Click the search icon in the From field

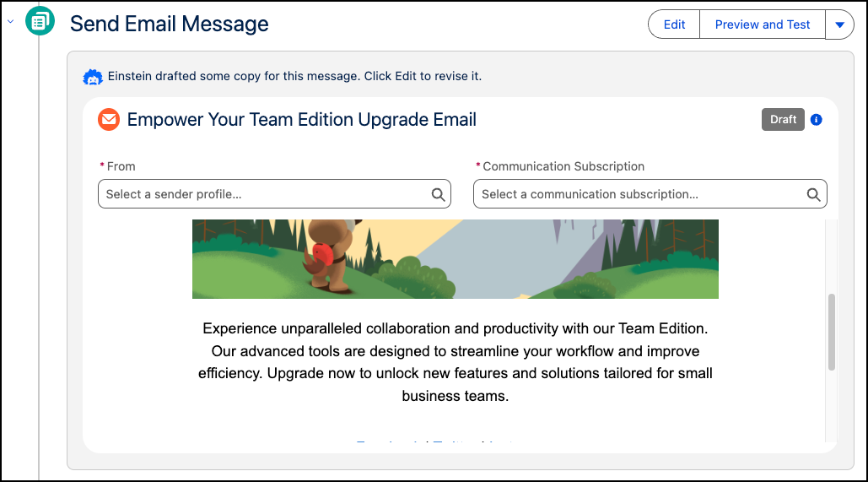(438, 194)
